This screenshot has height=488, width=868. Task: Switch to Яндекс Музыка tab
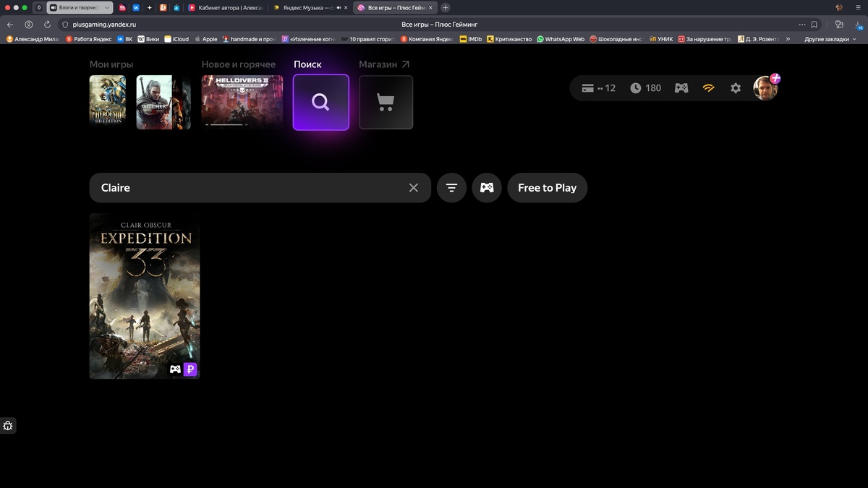click(x=310, y=7)
